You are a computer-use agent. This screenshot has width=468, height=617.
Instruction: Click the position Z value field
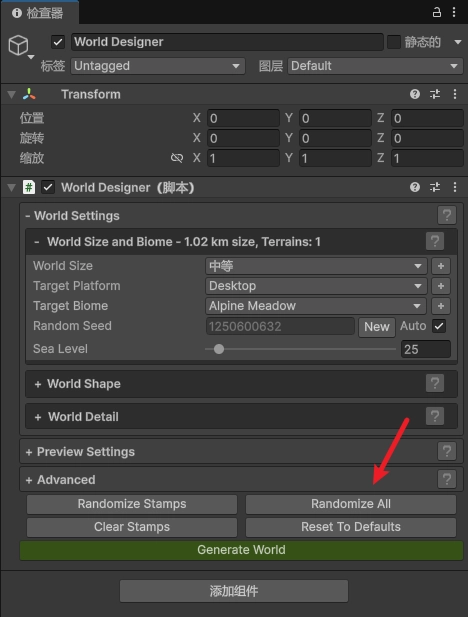427,118
